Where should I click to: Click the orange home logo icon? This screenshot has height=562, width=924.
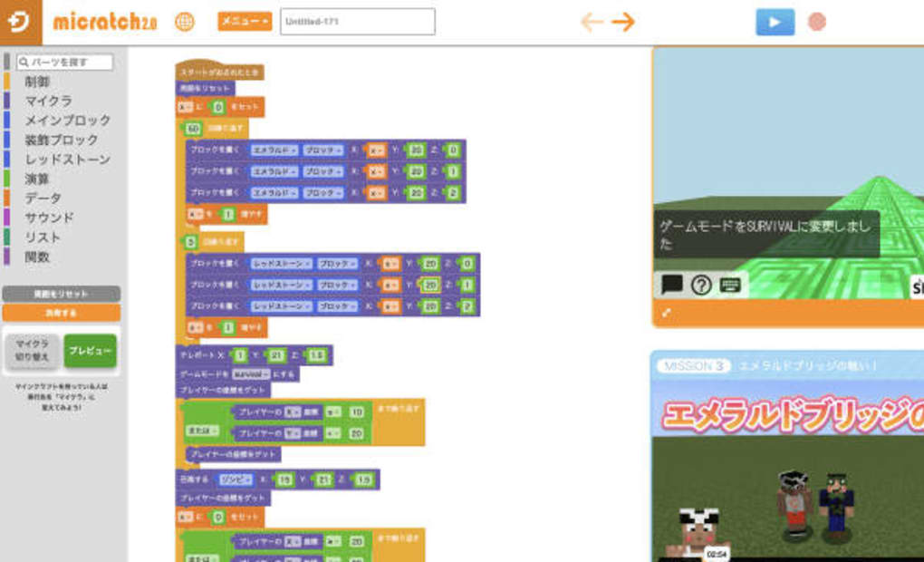pyautogui.click(x=21, y=22)
